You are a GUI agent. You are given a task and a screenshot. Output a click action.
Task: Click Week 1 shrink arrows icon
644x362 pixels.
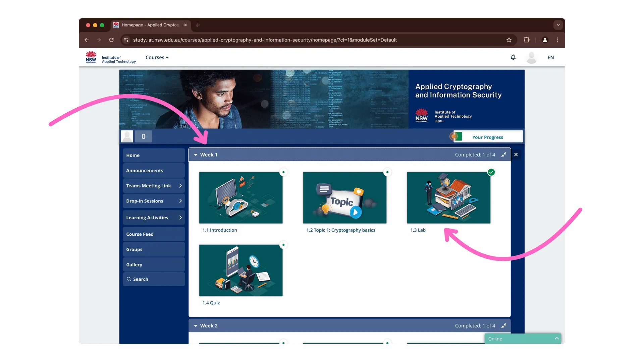tap(503, 155)
